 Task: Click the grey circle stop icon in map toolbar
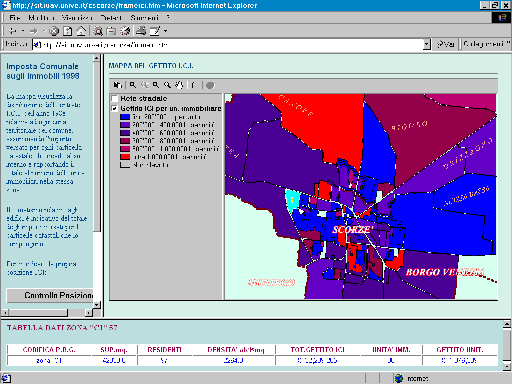click(x=210, y=86)
